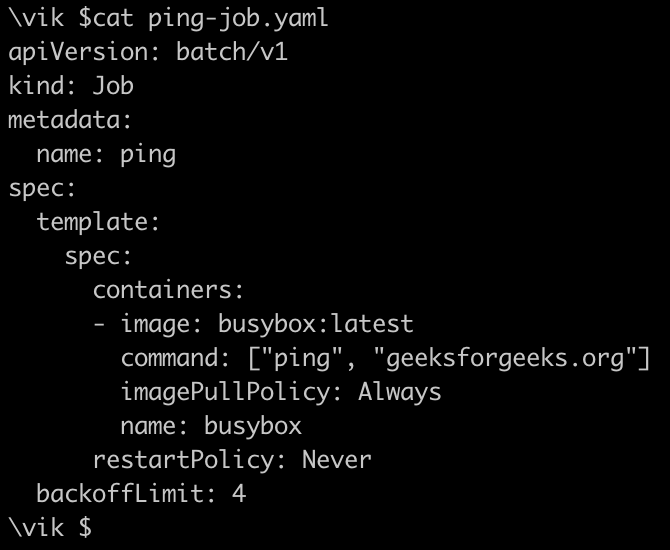The width and height of the screenshot is (670, 550).
Task: Click the 'Never' restart policy value
Action: click(x=337, y=460)
